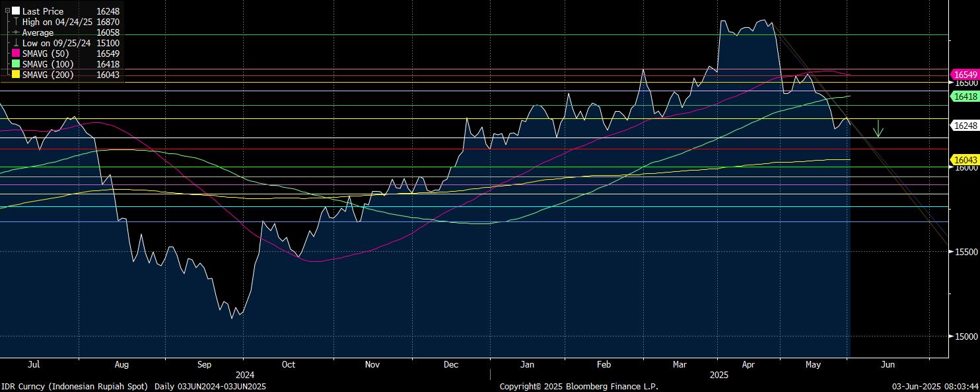Select the yellow SMAVG (200) swatch
This screenshot has width=980, height=392.
(16, 75)
